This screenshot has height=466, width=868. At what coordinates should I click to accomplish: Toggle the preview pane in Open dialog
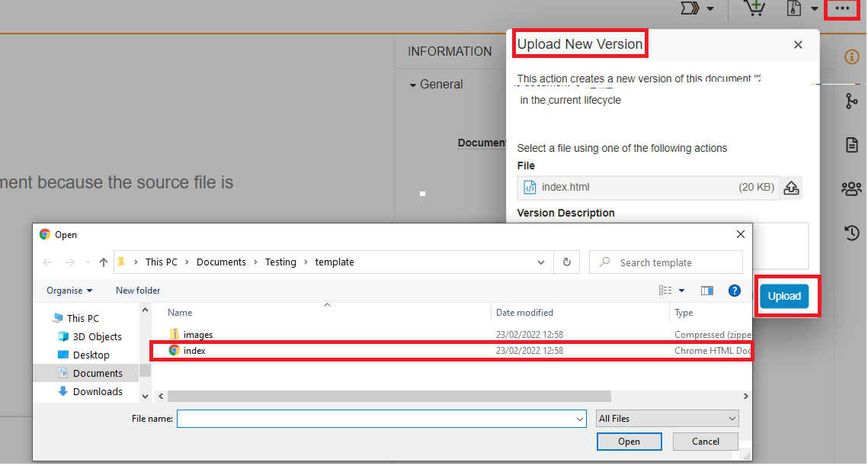[706, 291]
